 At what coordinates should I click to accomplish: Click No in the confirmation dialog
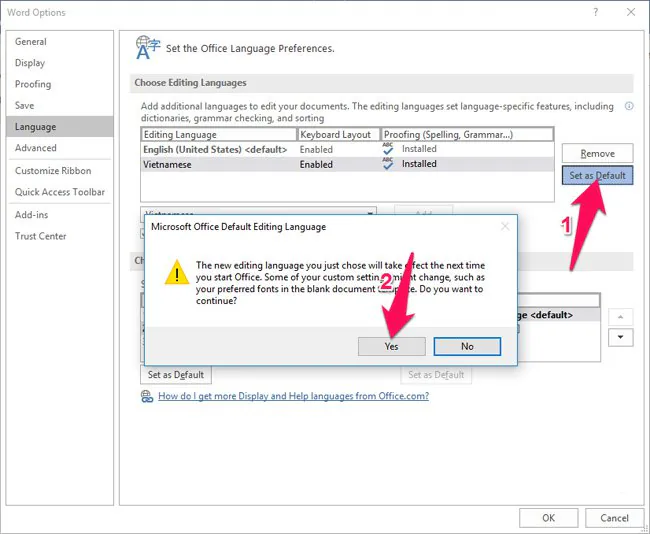467,346
